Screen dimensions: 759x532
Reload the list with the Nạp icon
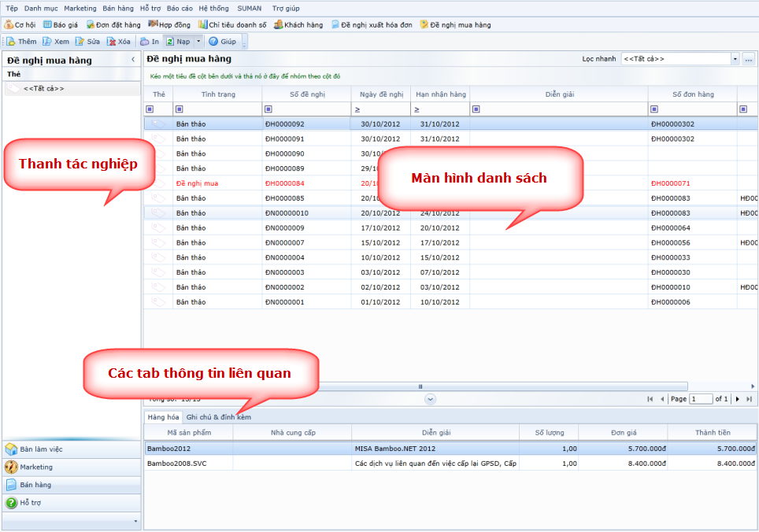(170, 41)
